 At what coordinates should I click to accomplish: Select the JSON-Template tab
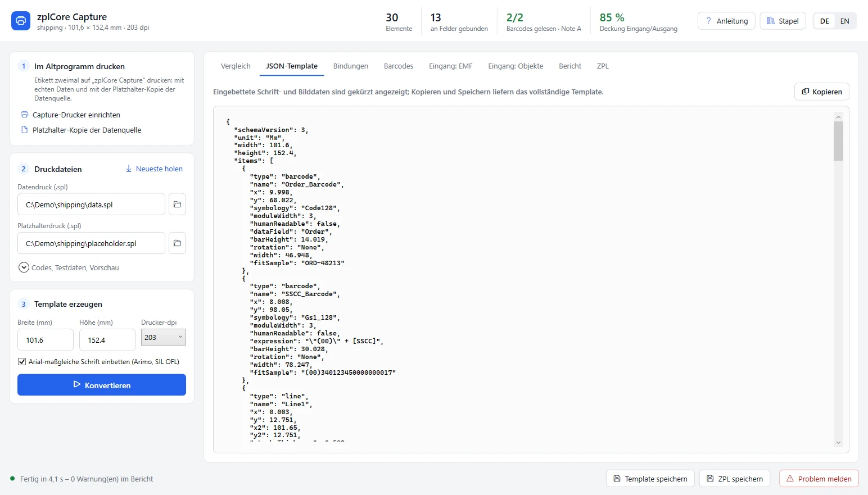coord(292,66)
